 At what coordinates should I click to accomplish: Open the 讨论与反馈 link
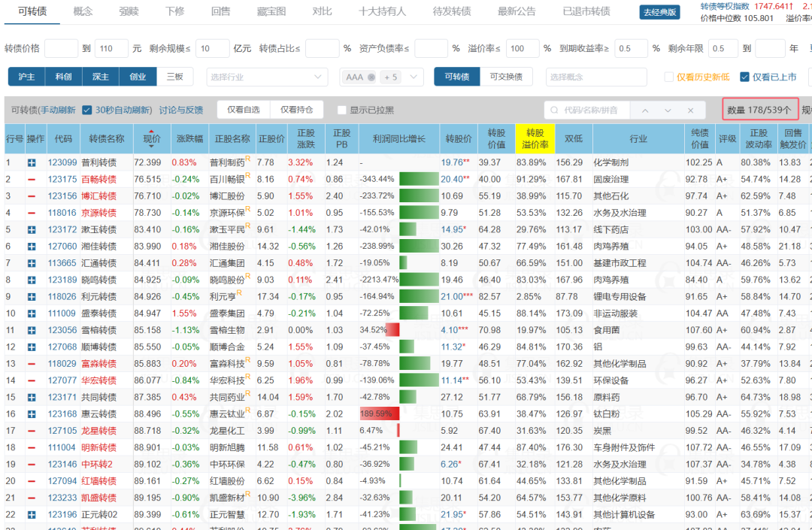pos(180,110)
